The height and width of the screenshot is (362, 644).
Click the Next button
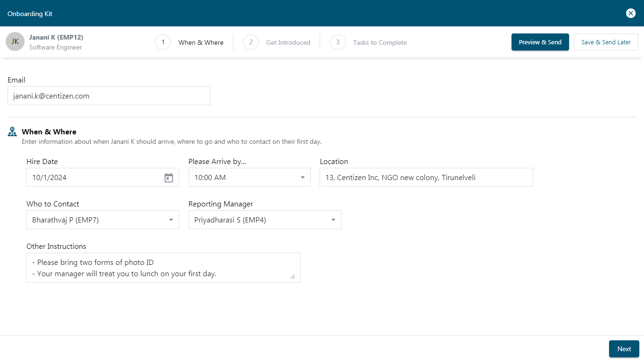point(624,349)
